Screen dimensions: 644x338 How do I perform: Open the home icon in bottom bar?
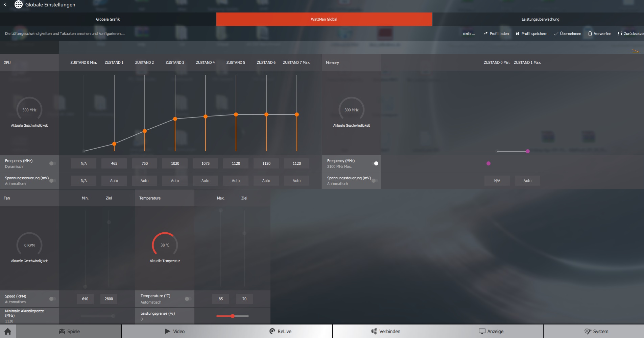click(8, 331)
